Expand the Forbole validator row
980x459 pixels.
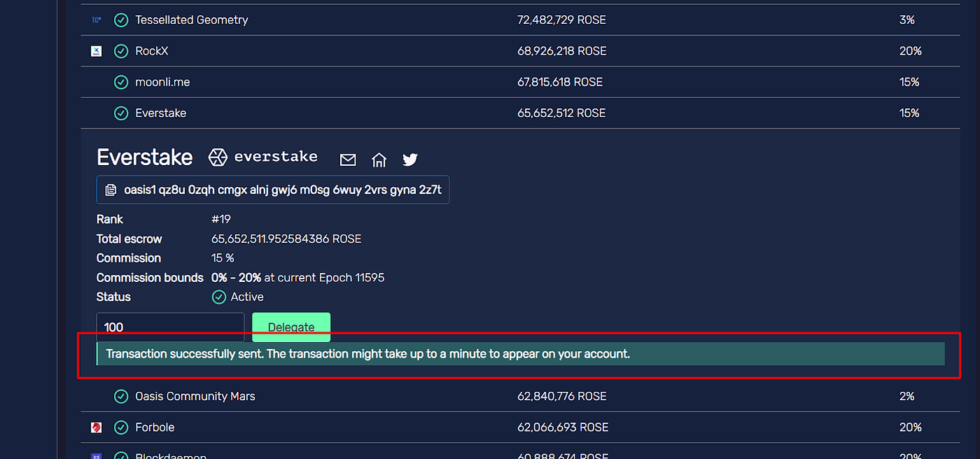pyautogui.click(x=520, y=427)
